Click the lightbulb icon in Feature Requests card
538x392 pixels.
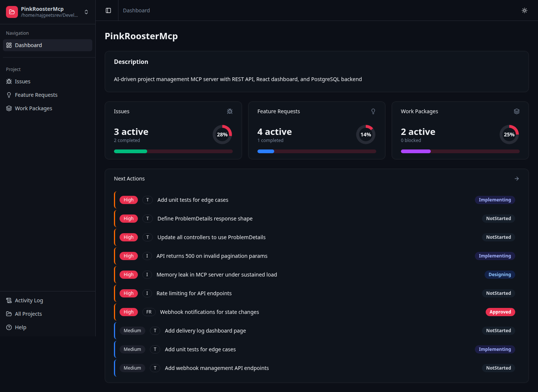pyautogui.click(x=373, y=111)
